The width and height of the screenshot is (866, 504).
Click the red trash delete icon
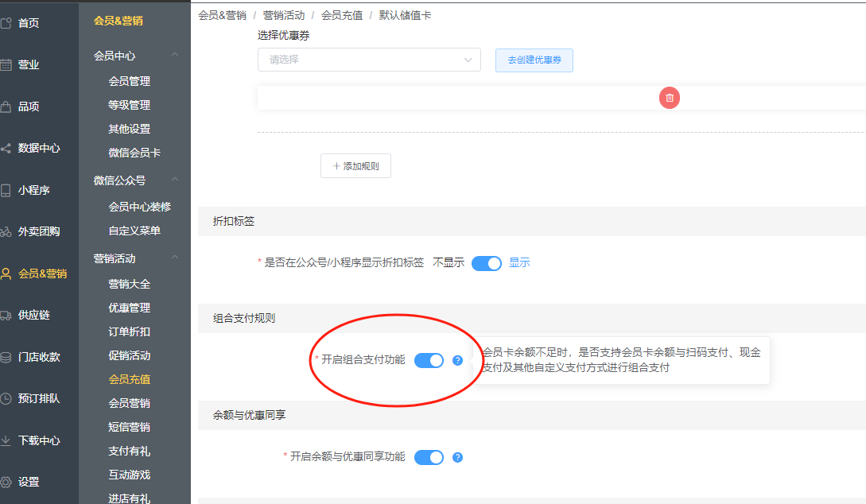coord(670,98)
